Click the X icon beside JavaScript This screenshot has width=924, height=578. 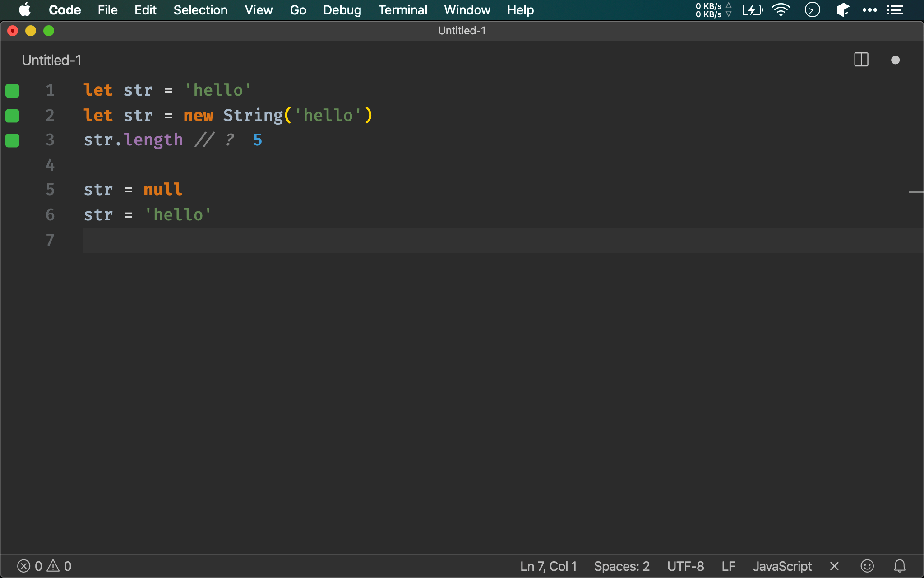click(x=834, y=566)
